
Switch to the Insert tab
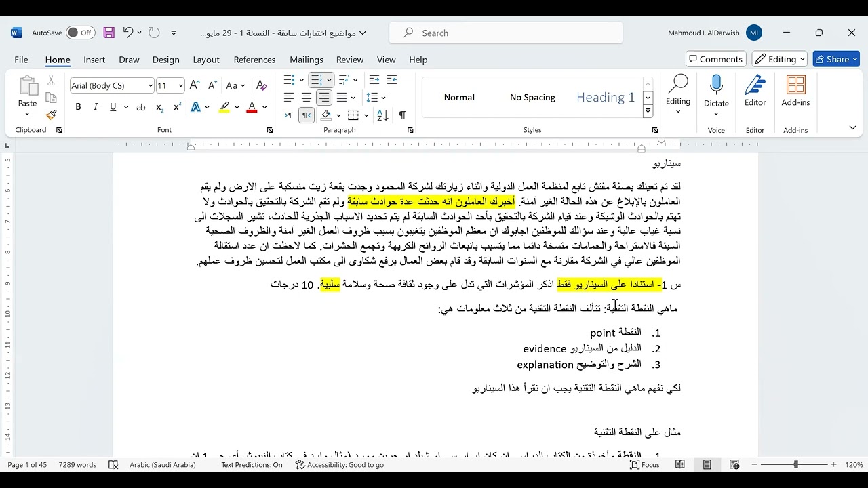click(94, 60)
